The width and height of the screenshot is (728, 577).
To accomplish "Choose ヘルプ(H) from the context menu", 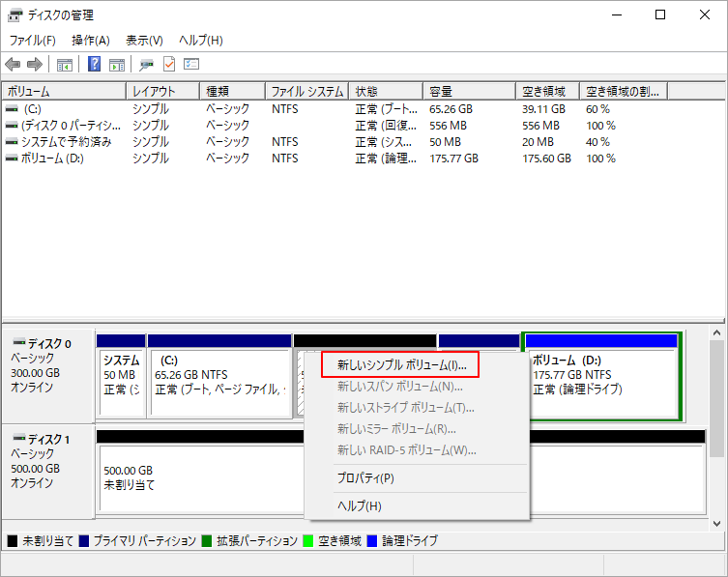I will coord(359,505).
